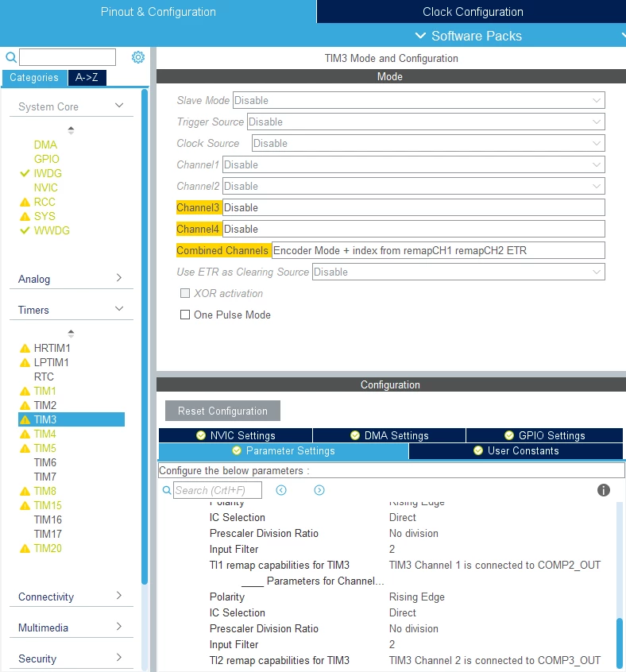
Task: Click the settings gear icon beside search
Action: (138, 57)
